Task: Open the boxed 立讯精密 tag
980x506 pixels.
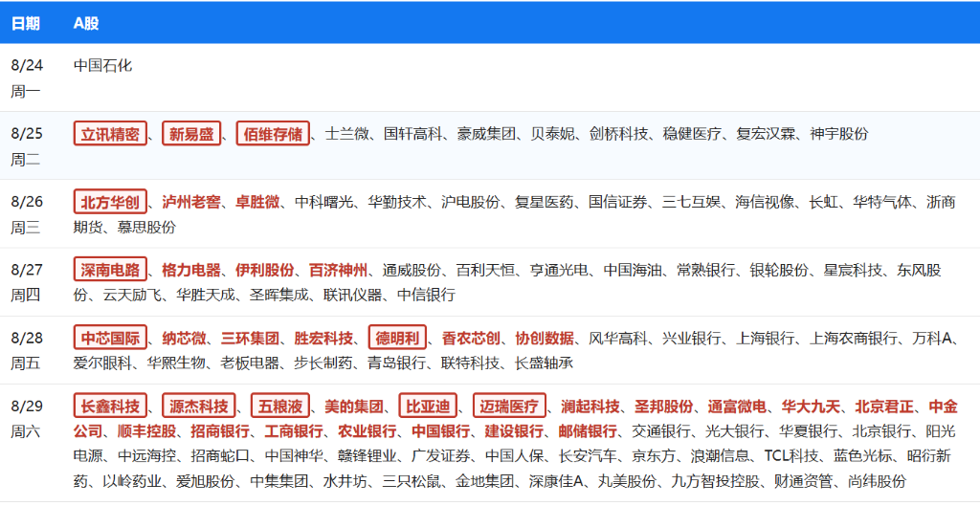Action: (x=110, y=134)
